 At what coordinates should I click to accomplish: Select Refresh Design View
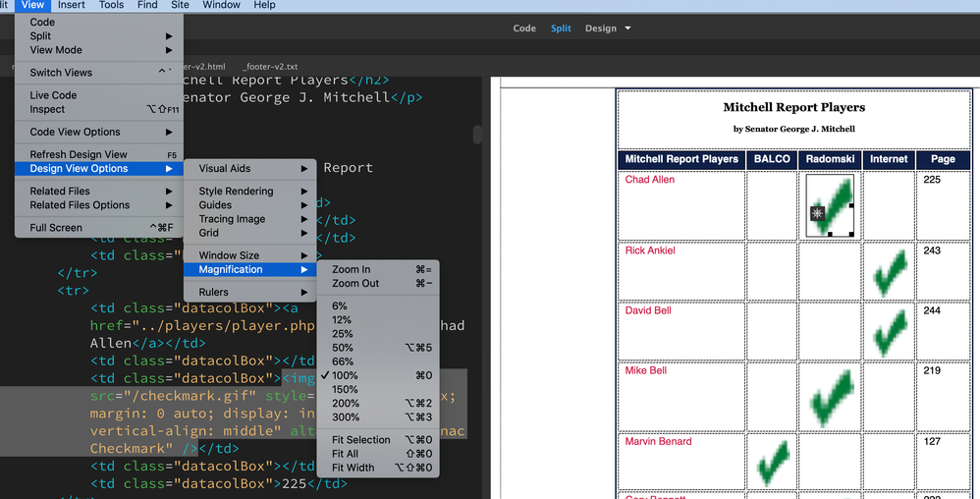(99, 154)
